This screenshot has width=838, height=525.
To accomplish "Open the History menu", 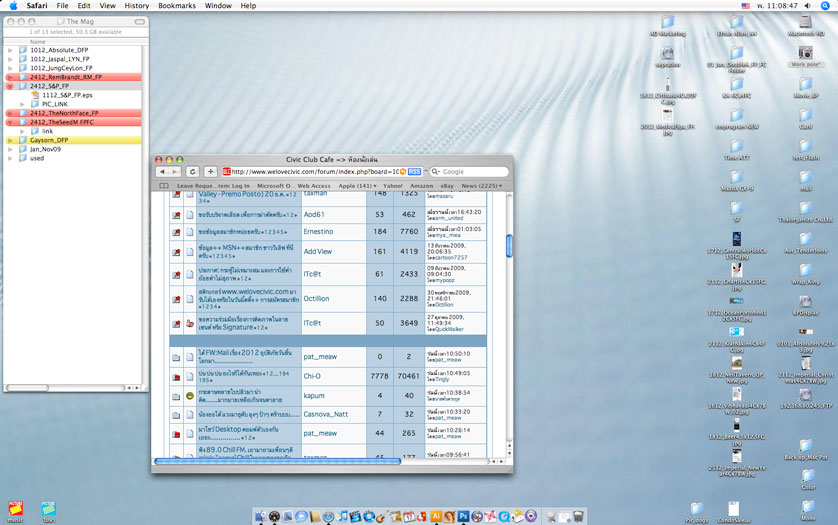I will pos(136,6).
